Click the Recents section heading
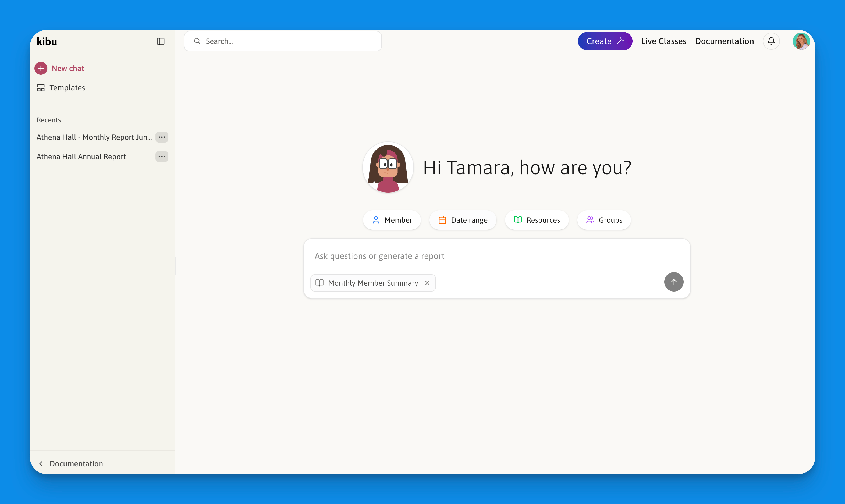Viewport: 845px width, 504px height. click(x=49, y=120)
